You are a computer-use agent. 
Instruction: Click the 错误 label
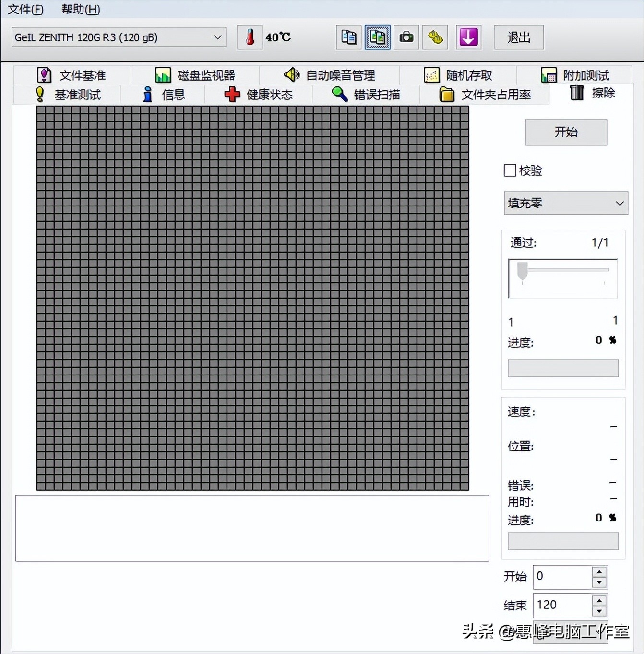(521, 485)
